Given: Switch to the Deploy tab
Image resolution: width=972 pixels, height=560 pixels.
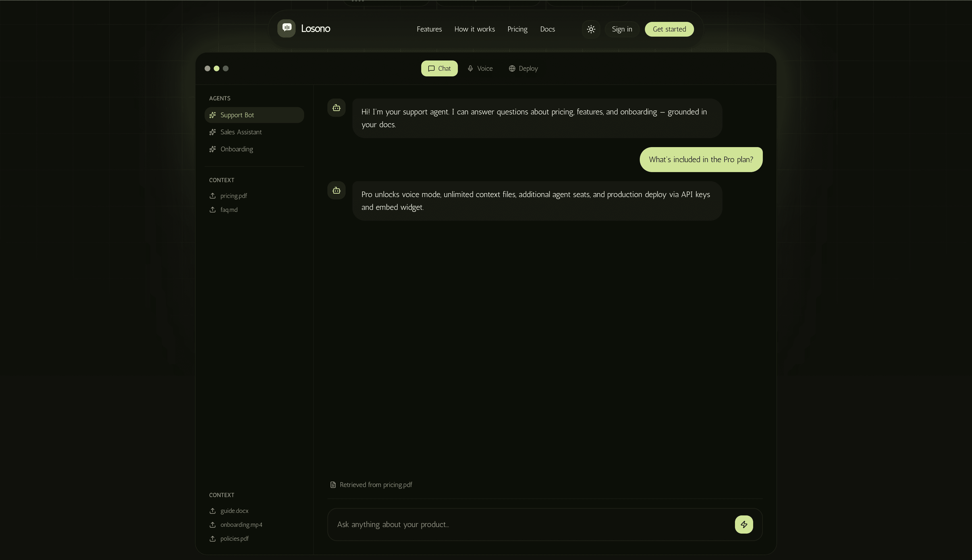Looking at the screenshot, I should tap(523, 68).
